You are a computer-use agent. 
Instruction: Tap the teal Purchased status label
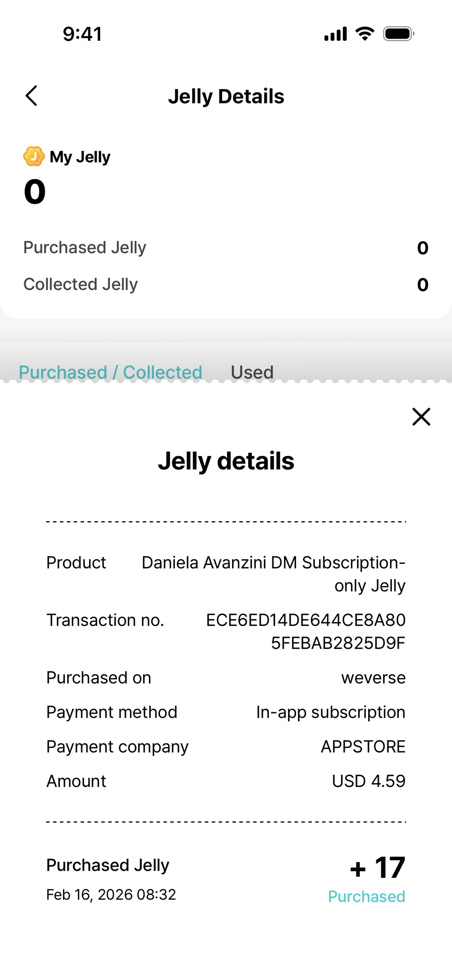pos(366,896)
